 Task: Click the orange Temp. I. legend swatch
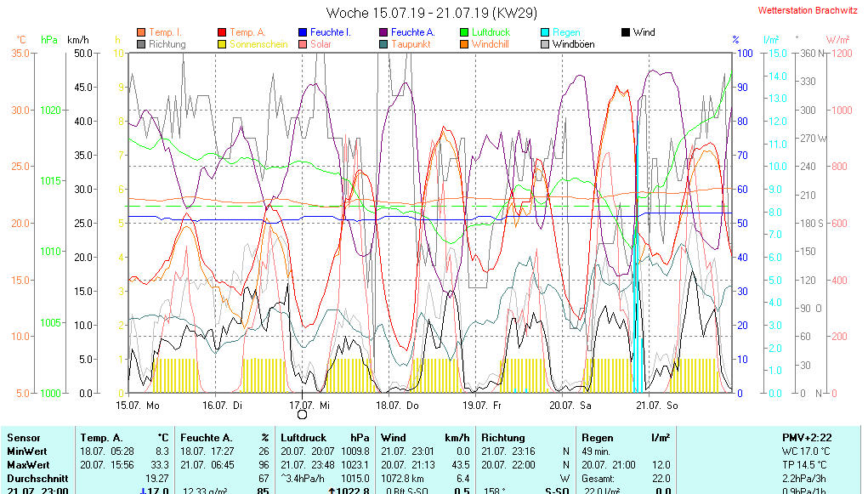[141, 32]
